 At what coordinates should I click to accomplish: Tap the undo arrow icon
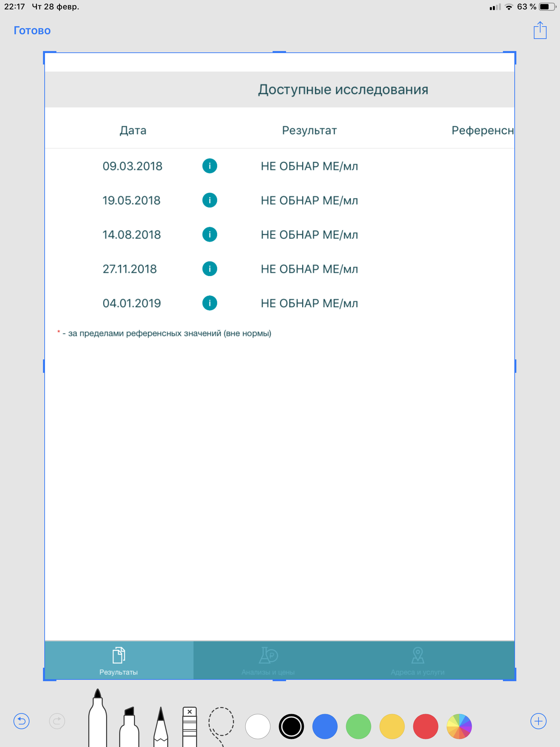[21, 721]
